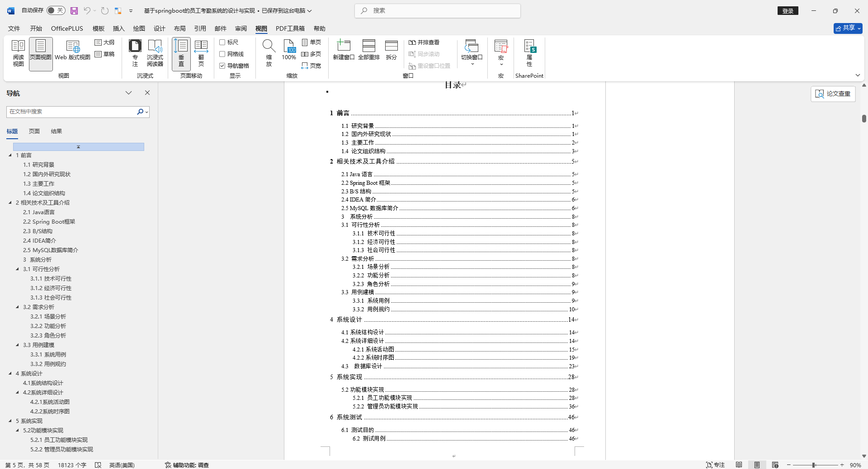
Task: Select Vertical page movement
Action: point(181,54)
